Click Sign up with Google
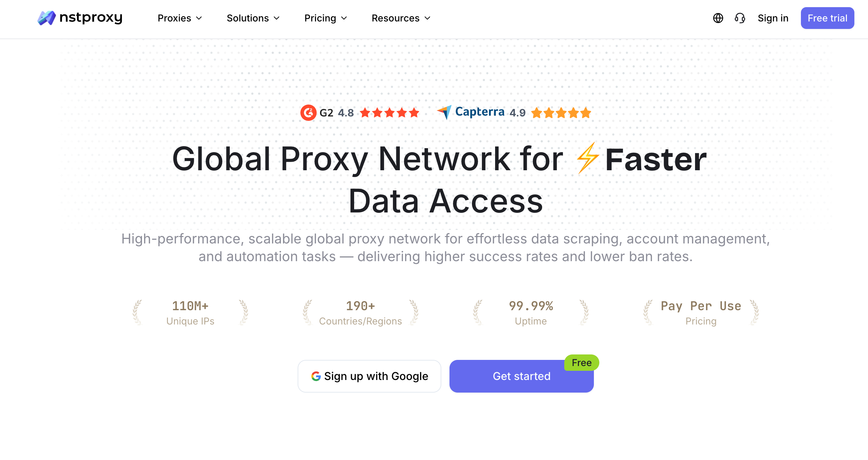868x460 pixels. [x=369, y=376]
